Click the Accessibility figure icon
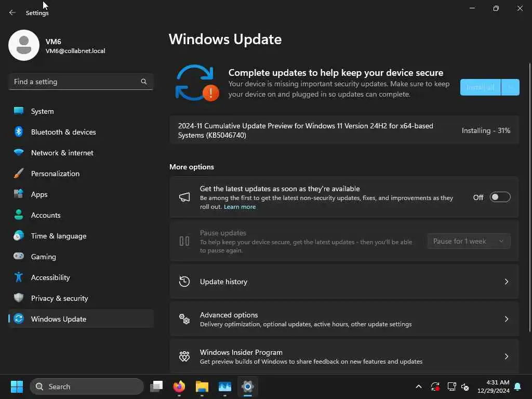 [19, 277]
